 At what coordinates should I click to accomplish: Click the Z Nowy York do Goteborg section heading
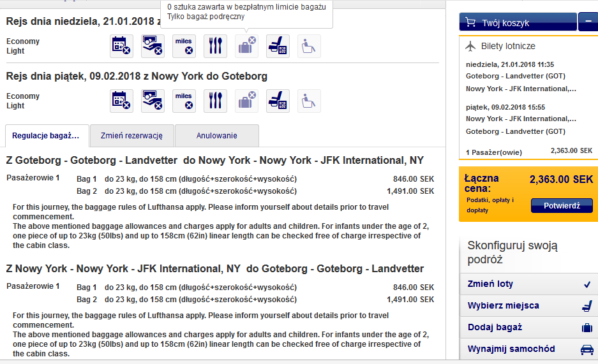[214, 269]
